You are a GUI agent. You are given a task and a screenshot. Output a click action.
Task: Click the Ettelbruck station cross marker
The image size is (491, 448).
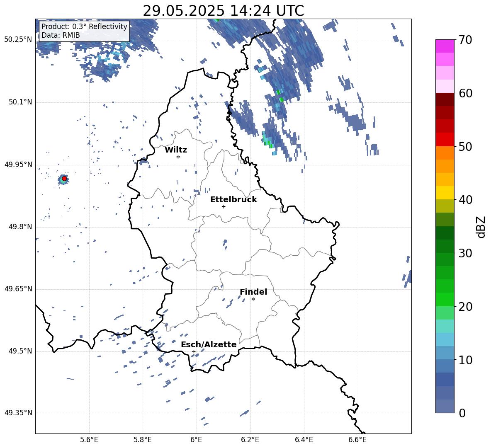click(224, 206)
